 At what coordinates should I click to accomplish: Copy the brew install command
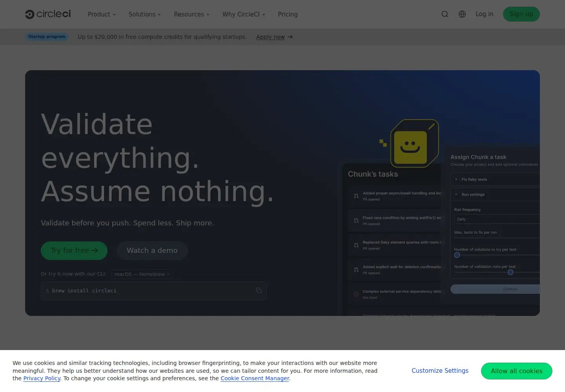tap(259, 290)
